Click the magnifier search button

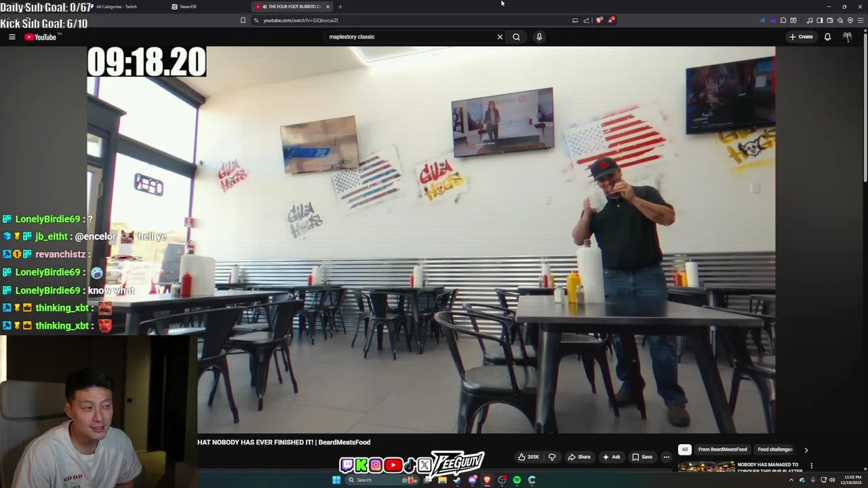(x=516, y=37)
